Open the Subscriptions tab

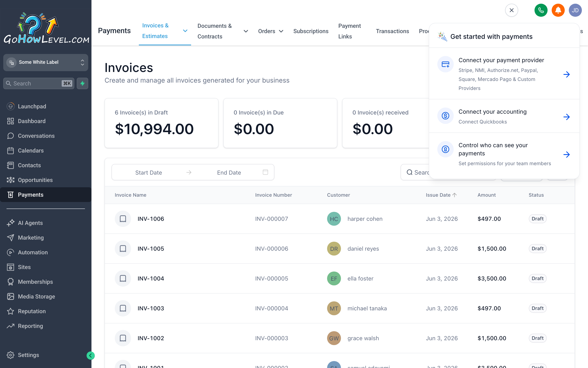[x=311, y=31]
